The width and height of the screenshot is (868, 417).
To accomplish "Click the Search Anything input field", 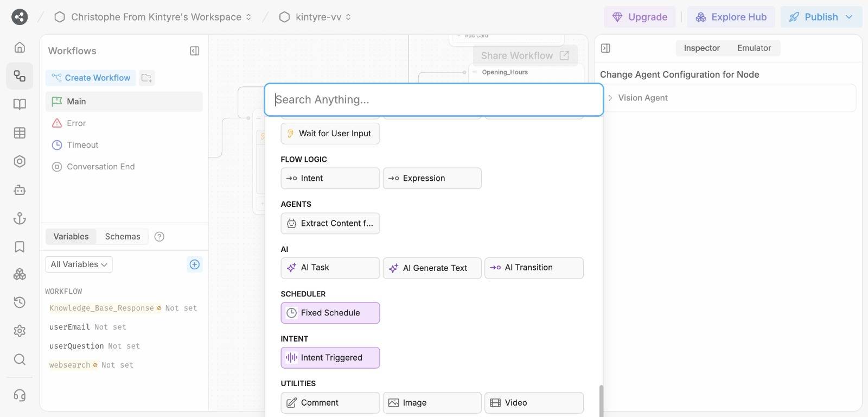I will point(433,99).
